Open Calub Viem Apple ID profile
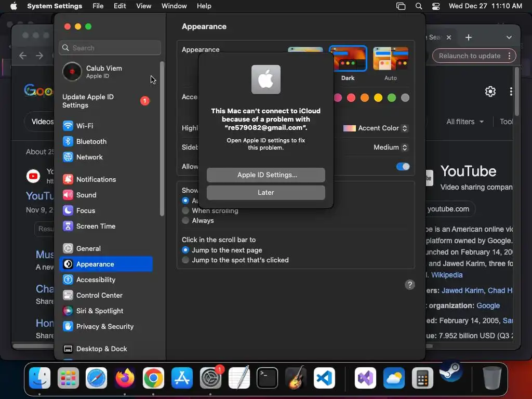532x399 pixels. pos(106,72)
